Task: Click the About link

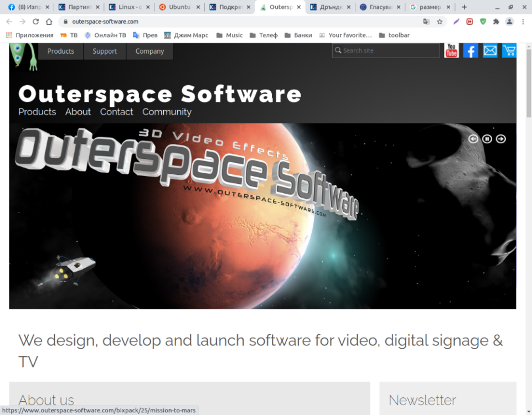Action: point(78,112)
